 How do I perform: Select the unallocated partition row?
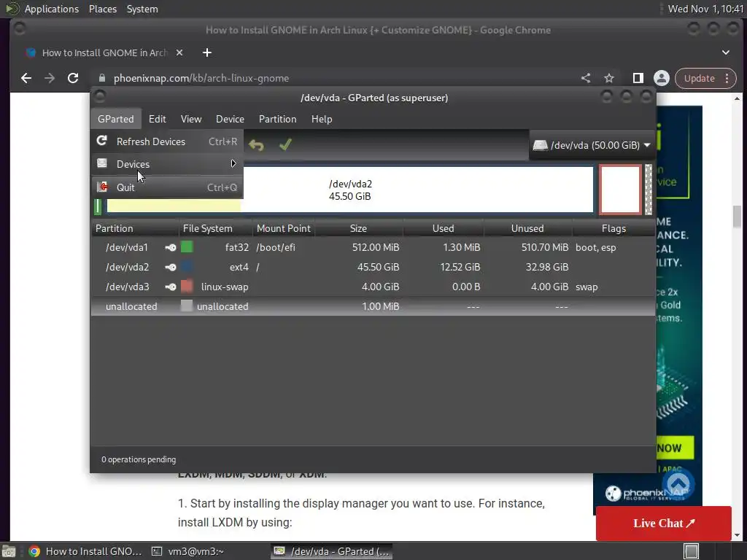[373, 306]
